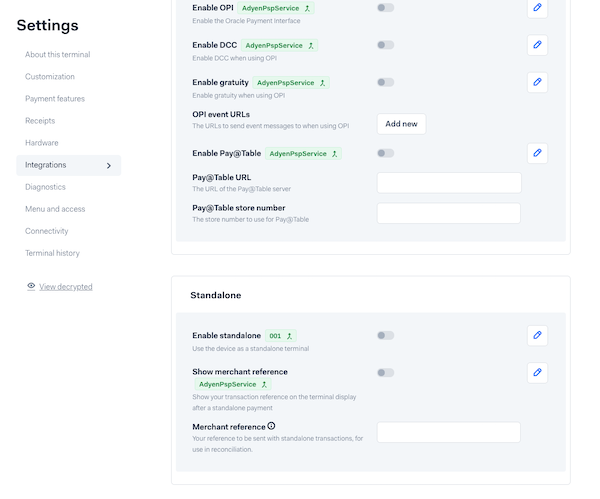Edit the Enable Pay@Table setting

coord(537,153)
